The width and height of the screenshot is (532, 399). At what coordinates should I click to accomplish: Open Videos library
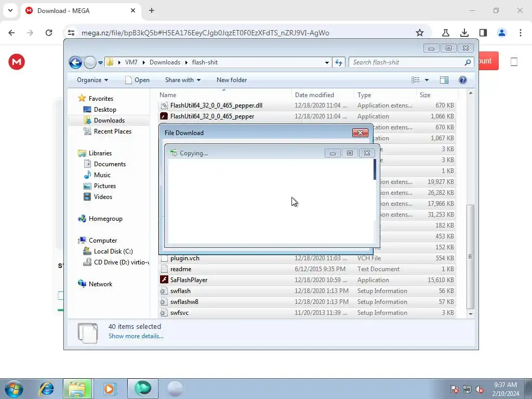[103, 197]
